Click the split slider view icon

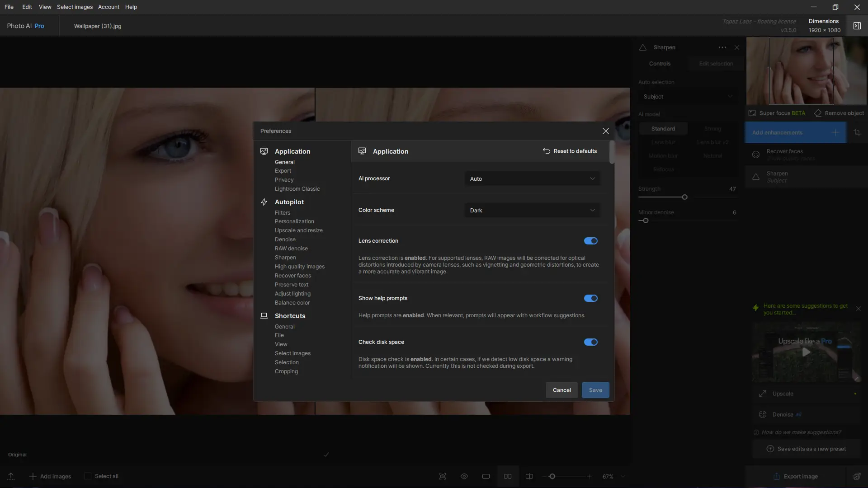coord(529,476)
